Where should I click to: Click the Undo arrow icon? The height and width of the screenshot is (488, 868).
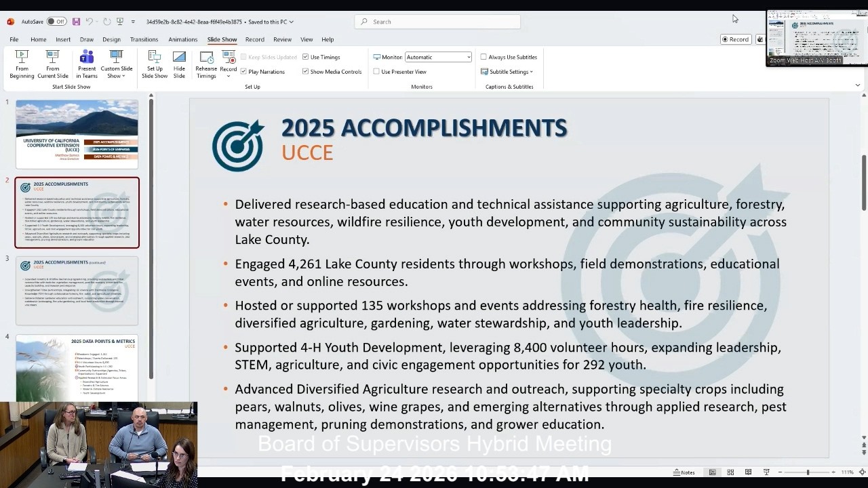(89, 22)
